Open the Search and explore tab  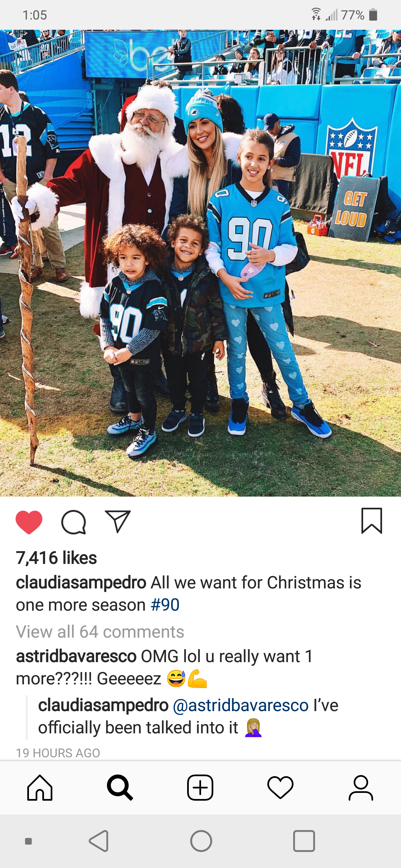pos(120,788)
